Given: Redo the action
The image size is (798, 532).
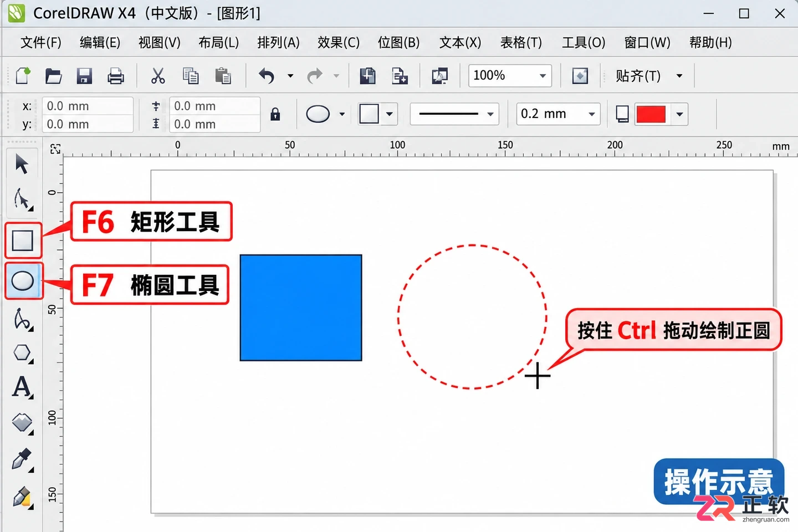Looking at the screenshot, I should click(x=315, y=75).
